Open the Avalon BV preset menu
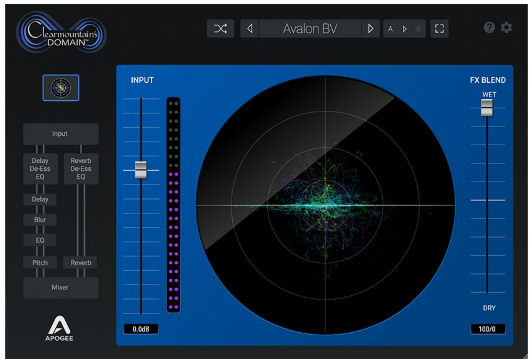This screenshot has height=362, width=532. 310,28
